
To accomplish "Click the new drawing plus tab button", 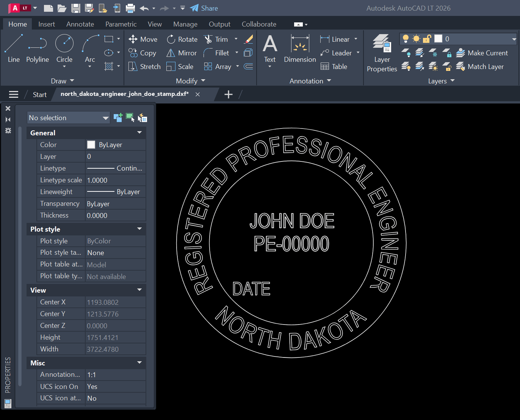I will [x=229, y=94].
